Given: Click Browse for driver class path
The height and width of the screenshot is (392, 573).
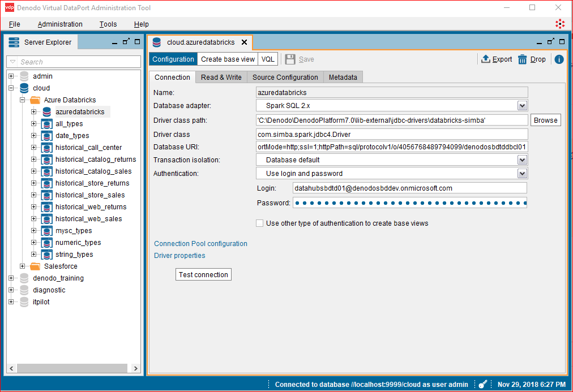Looking at the screenshot, I should click(546, 120).
